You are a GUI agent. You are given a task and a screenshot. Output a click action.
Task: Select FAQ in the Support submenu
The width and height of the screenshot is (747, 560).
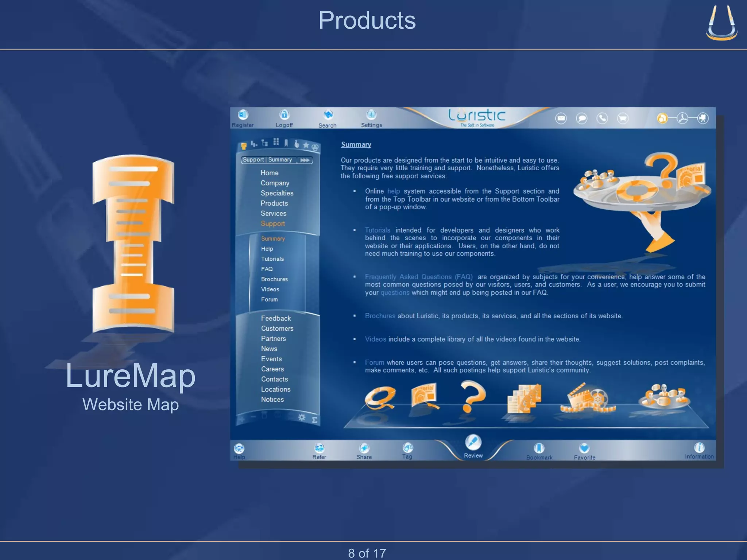coord(267,269)
